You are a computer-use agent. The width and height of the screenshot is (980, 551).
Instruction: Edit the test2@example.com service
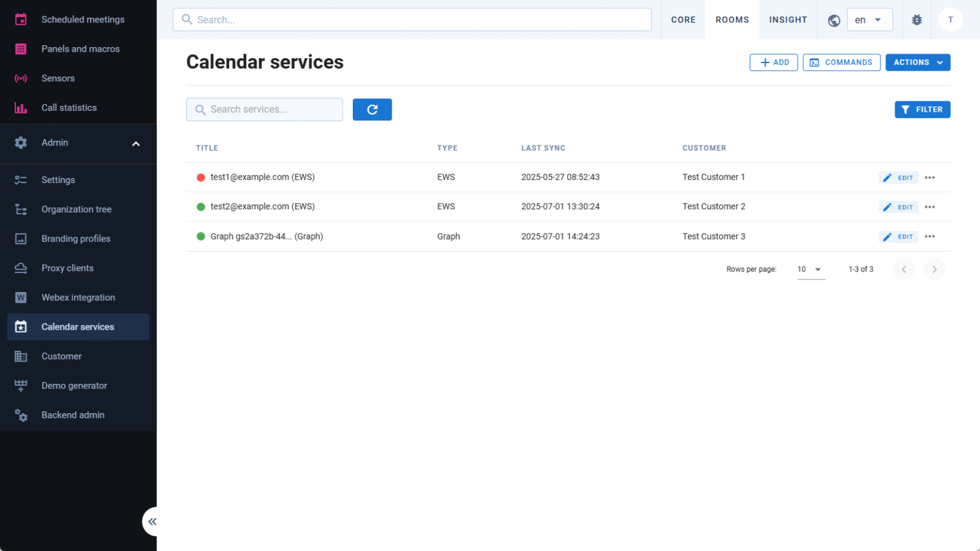(898, 207)
